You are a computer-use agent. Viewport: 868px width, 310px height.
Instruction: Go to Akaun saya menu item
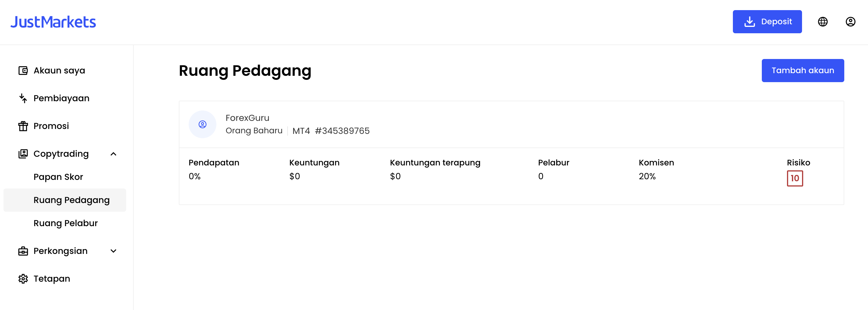point(59,71)
